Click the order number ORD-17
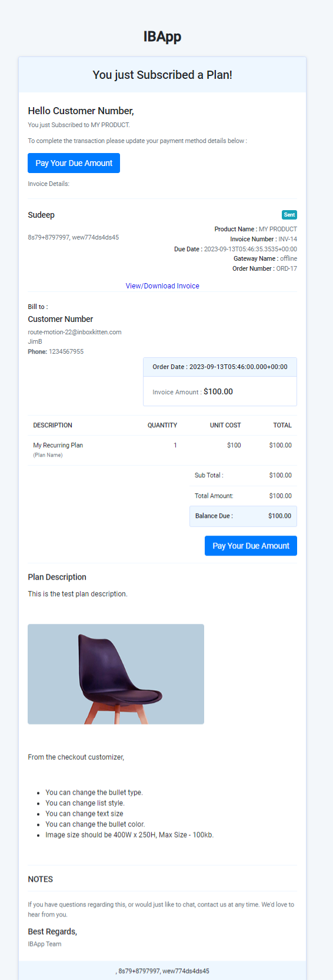333x980 pixels. coord(287,268)
